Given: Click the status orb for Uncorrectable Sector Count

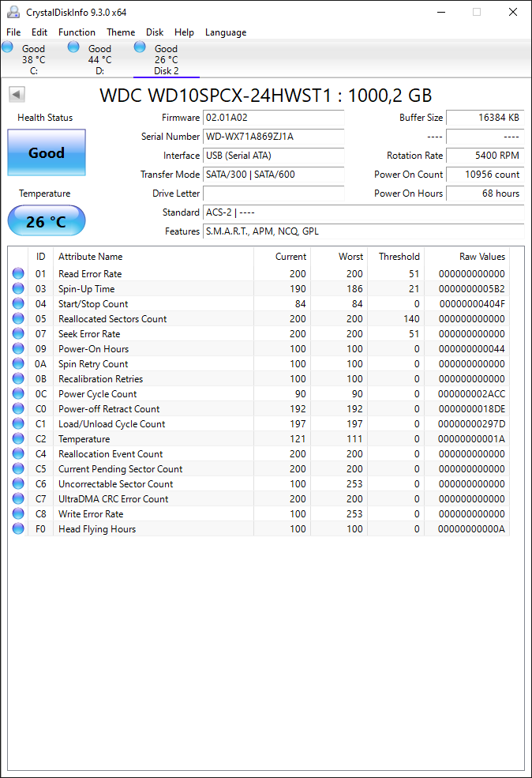Looking at the screenshot, I should coord(18,483).
